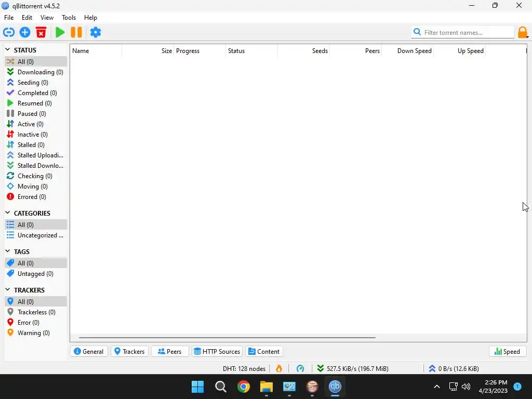The width and height of the screenshot is (532, 399).
Task: Open the Edit menu
Action: click(27, 18)
